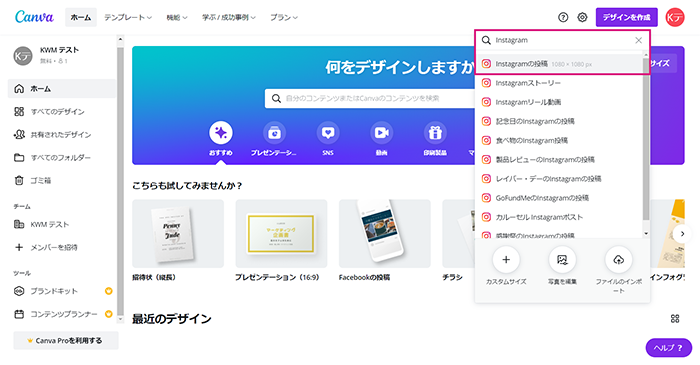The image size is (700, 365).
Task: Click Canva Proを利用する button
Action: click(66, 340)
